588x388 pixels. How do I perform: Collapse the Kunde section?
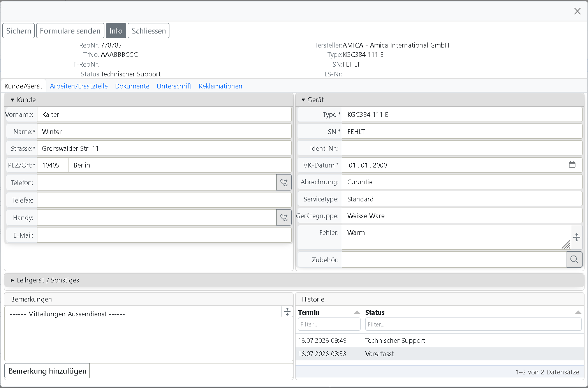point(12,100)
